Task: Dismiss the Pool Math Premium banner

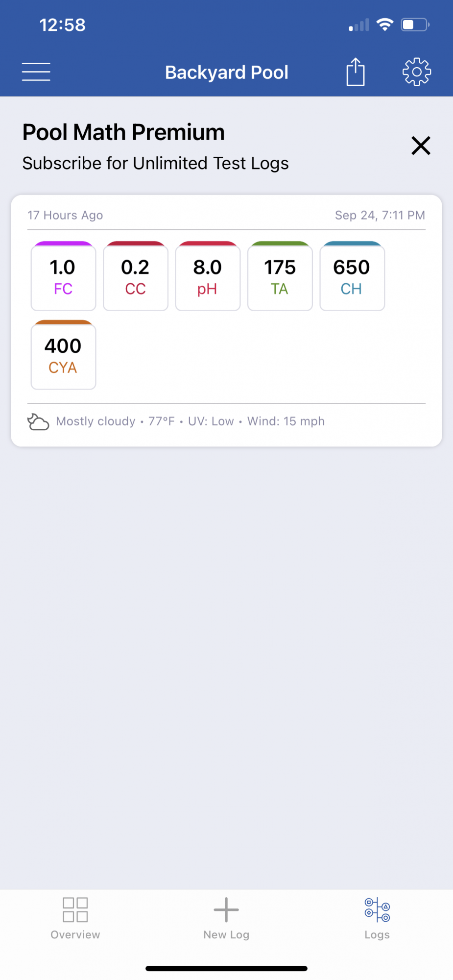Action: 421,146
